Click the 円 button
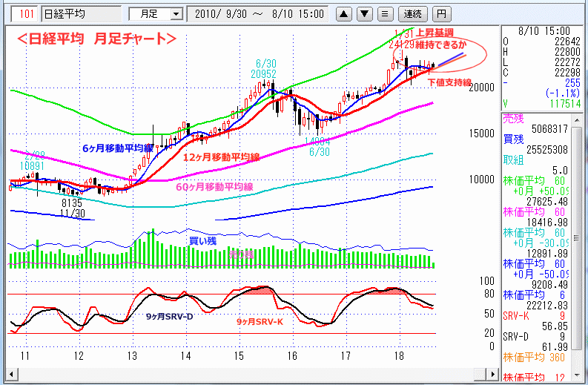The height and width of the screenshot is (385, 588). (x=441, y=14)
